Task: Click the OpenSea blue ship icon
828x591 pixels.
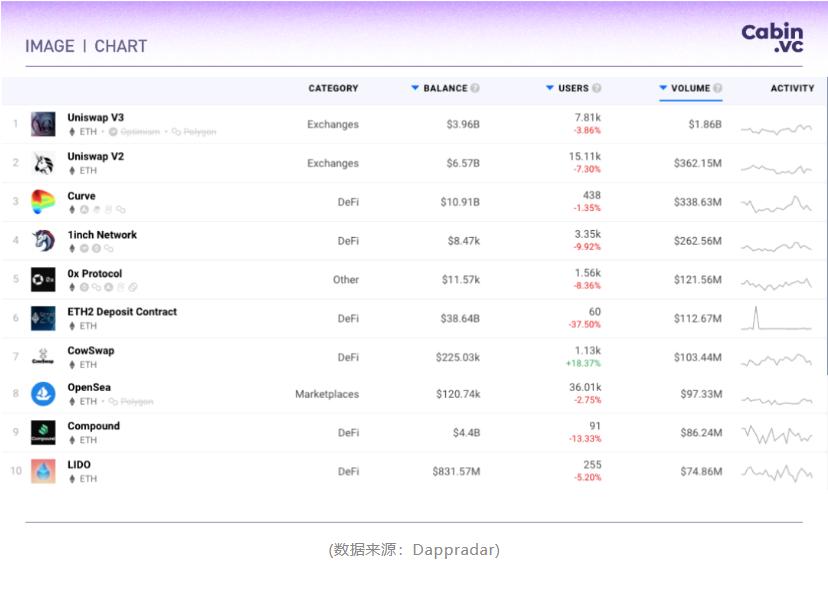Action: pyautogui.click(x=43, y=394)
